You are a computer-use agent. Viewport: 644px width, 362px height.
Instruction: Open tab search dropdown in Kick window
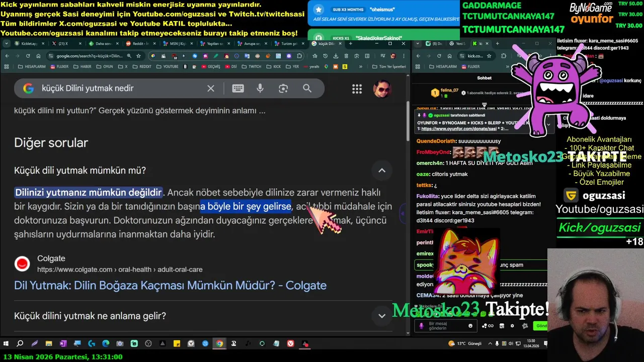(x=418, y=44)
